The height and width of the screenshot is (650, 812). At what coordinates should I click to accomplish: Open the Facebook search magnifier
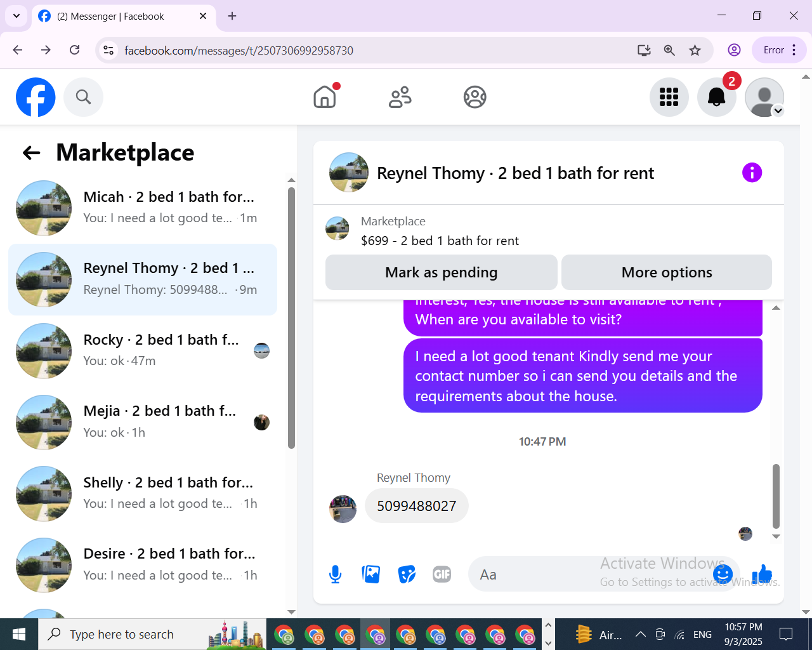click(x=83, y=97)
